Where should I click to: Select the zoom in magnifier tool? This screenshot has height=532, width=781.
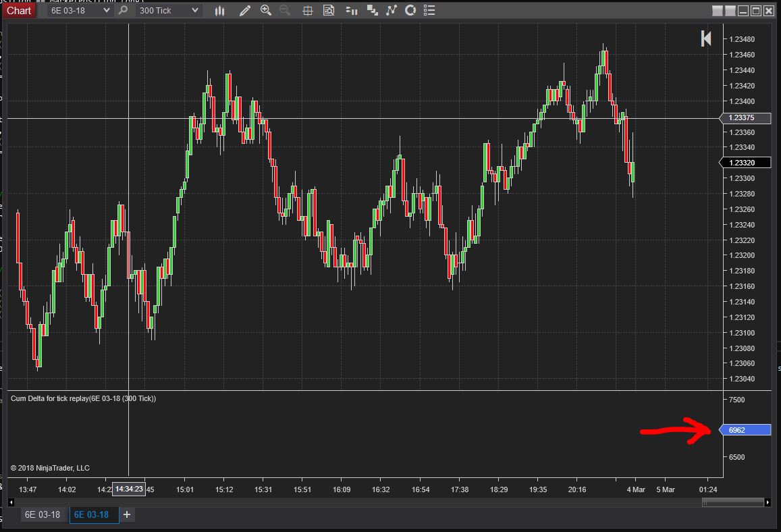(266, 10)
